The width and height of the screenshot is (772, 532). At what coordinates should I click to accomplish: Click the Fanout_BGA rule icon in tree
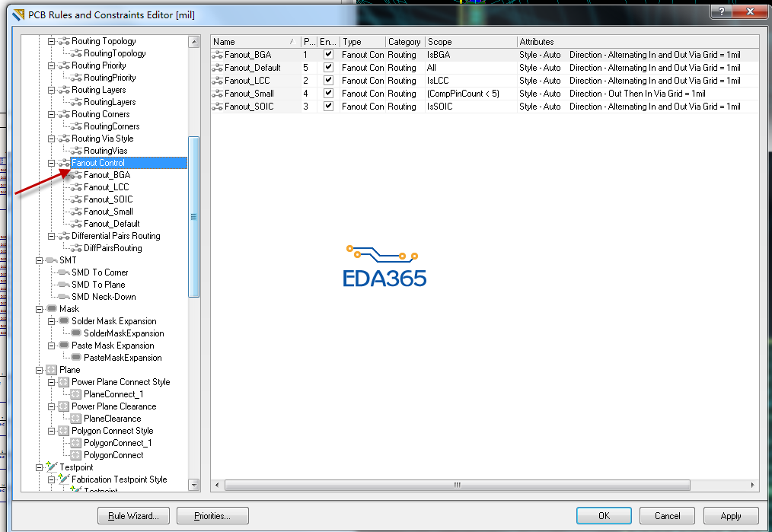point(76,175)
